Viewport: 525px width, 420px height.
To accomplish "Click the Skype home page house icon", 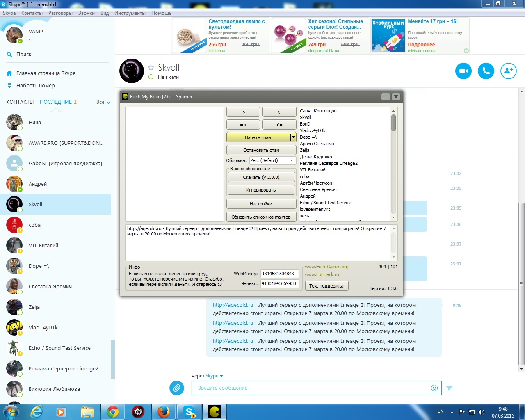I will click(9, 73).
